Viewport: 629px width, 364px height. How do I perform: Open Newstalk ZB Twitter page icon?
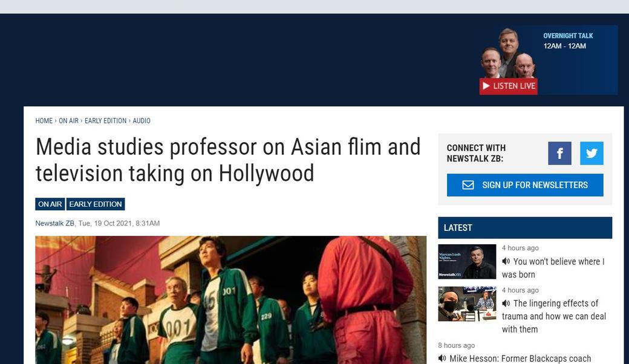tap(592, 154)
